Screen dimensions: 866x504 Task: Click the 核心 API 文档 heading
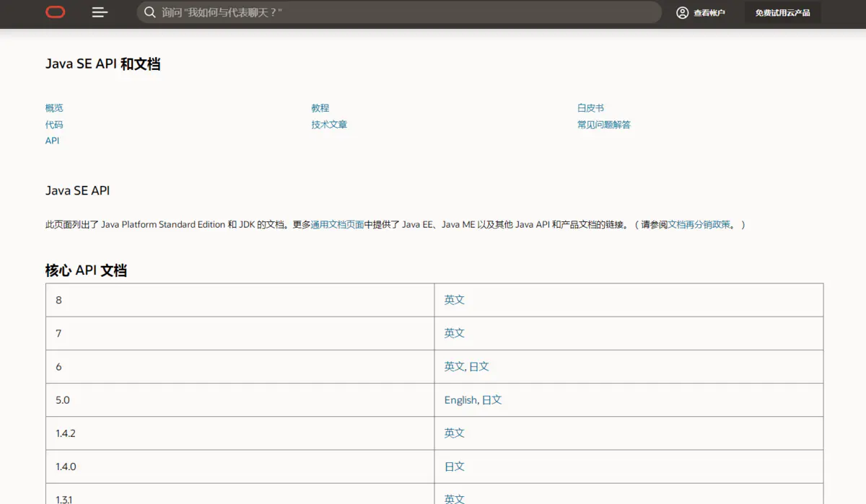[86, 271]
